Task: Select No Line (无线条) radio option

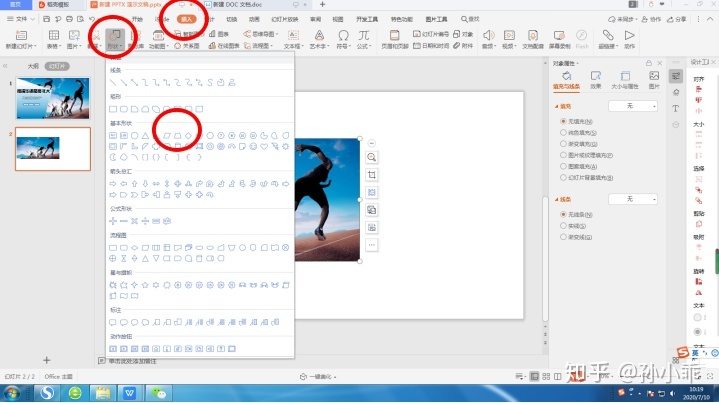Action: pos(563,214)
